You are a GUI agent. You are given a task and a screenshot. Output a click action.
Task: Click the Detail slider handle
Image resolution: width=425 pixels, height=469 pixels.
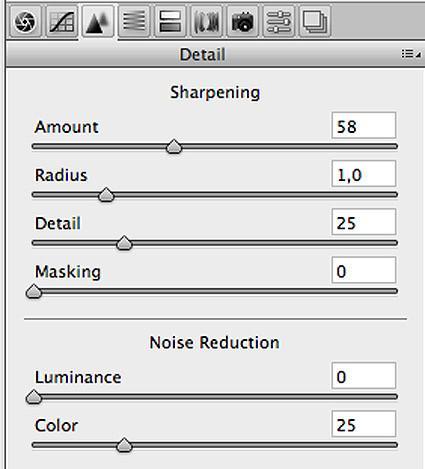124,243
